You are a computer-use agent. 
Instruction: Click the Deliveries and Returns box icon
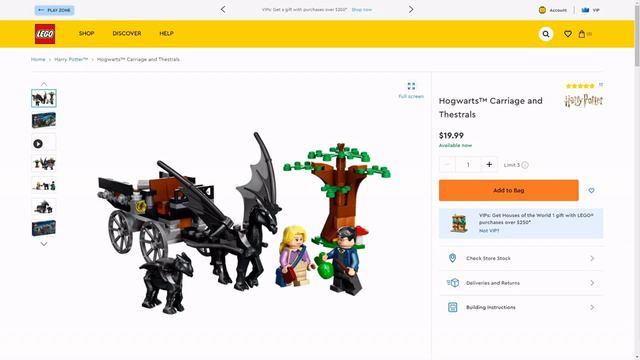453,282
